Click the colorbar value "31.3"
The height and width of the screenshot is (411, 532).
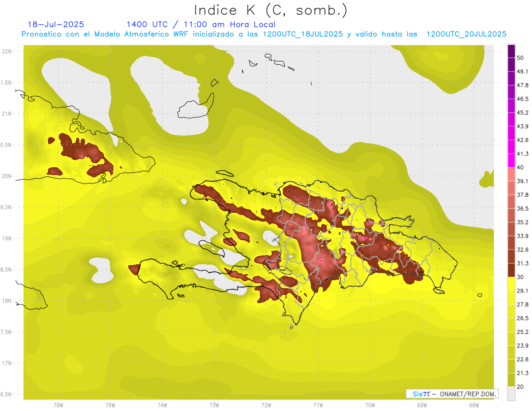[x=523, y=263]
